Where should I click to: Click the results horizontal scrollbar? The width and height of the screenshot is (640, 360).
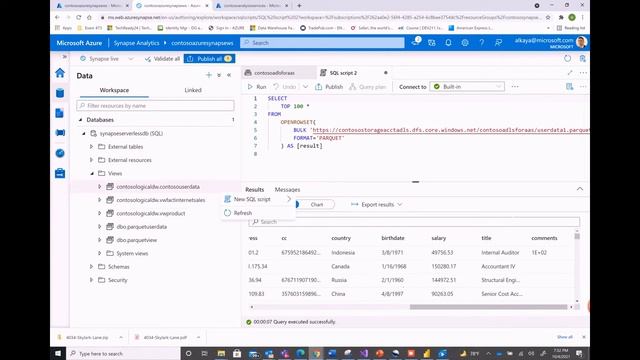[488, 307]
